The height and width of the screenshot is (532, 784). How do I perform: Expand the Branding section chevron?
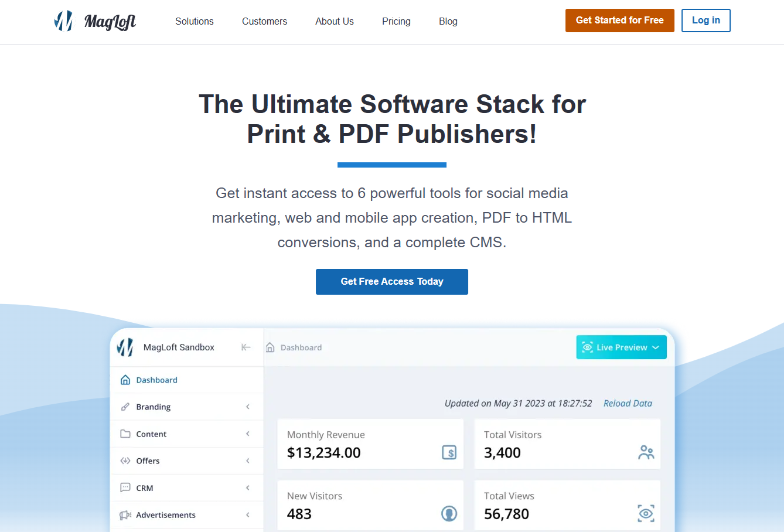pos(248,407)
